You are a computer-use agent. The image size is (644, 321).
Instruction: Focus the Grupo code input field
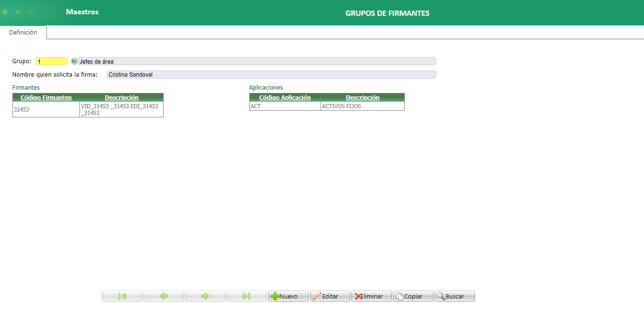52,61
